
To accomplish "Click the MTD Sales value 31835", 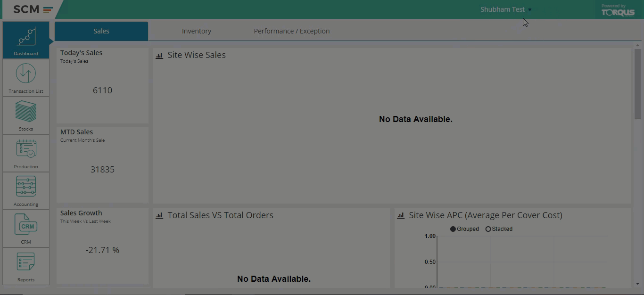I will (x=102, y=170).
